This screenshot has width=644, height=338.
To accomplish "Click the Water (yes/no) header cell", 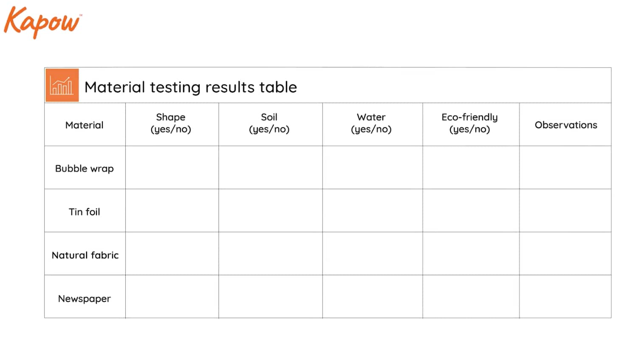I will click(x=373, y=125).
